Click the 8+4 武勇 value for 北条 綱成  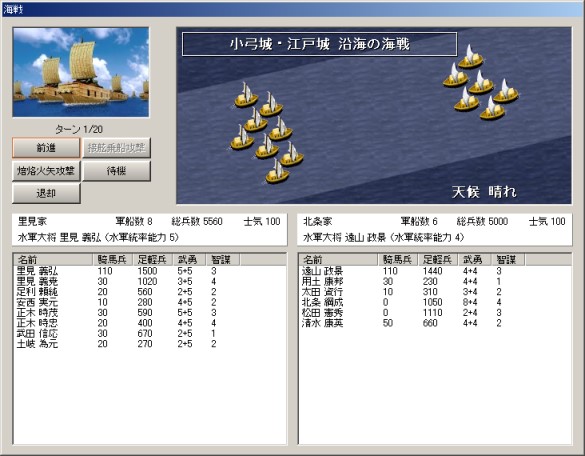pos(470,302)
